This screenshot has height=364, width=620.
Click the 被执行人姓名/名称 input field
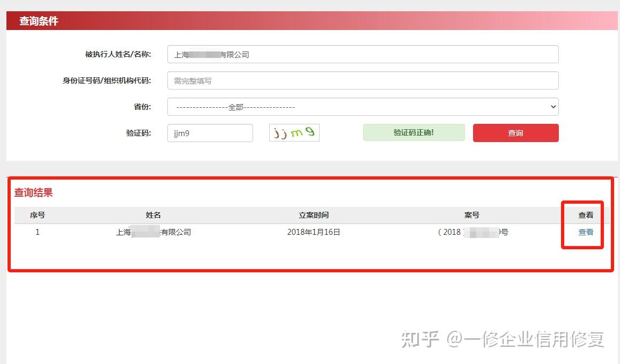(x=363, y=54)
